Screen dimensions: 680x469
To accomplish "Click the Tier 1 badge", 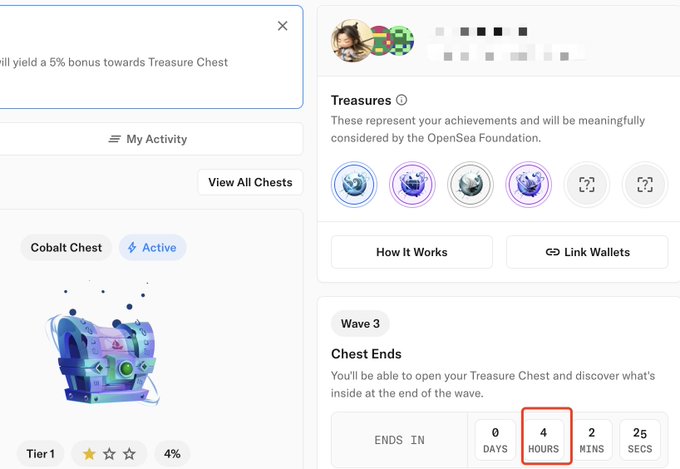I will (x=42, y=454).
